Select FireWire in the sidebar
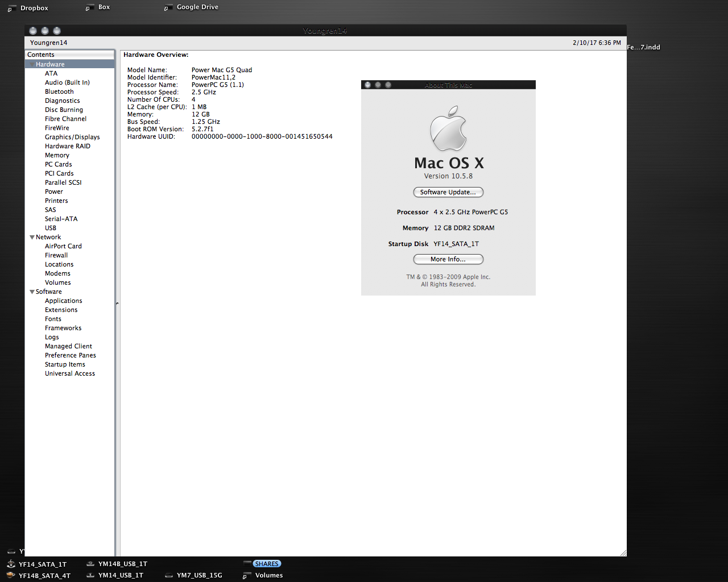Viewport: 728px width, 582px height. coord(57,128)
